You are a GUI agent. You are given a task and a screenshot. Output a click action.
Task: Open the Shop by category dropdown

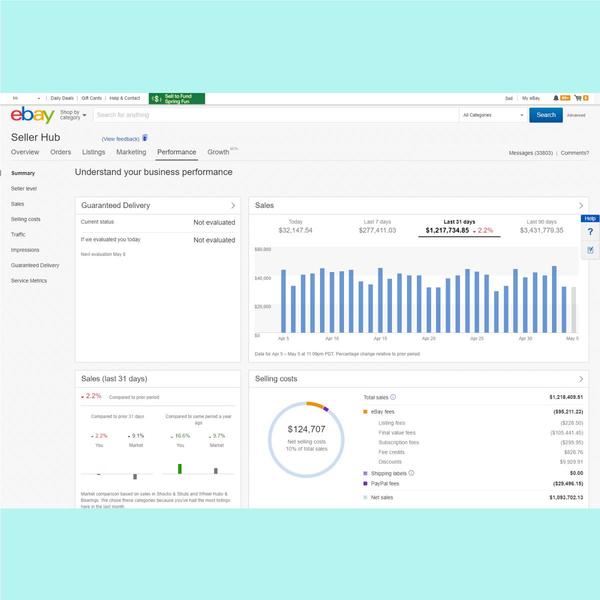point(73,115)
